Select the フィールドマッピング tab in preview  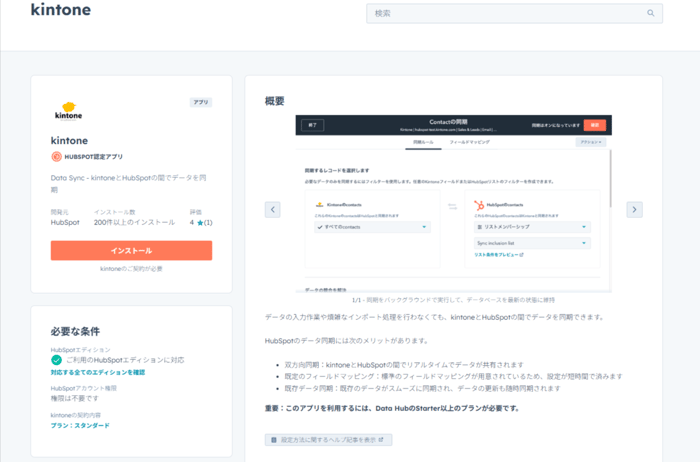[x=470, y=142]
